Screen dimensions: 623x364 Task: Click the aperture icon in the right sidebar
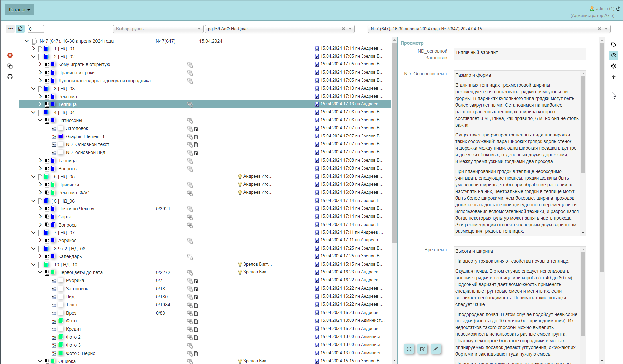click(614, 66)
